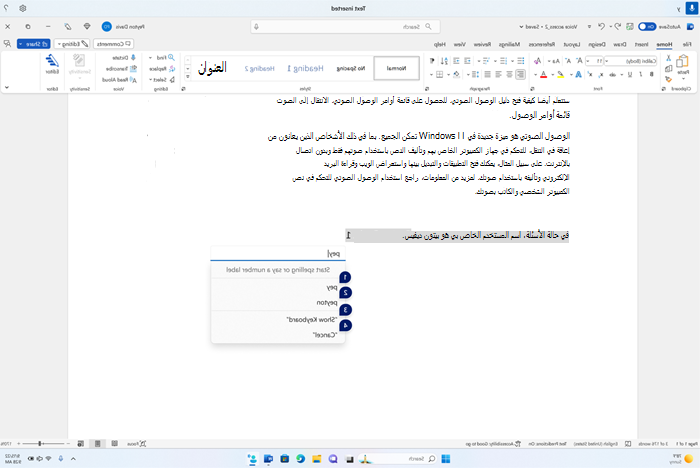Open the Editor pen icon

(52, 61)
